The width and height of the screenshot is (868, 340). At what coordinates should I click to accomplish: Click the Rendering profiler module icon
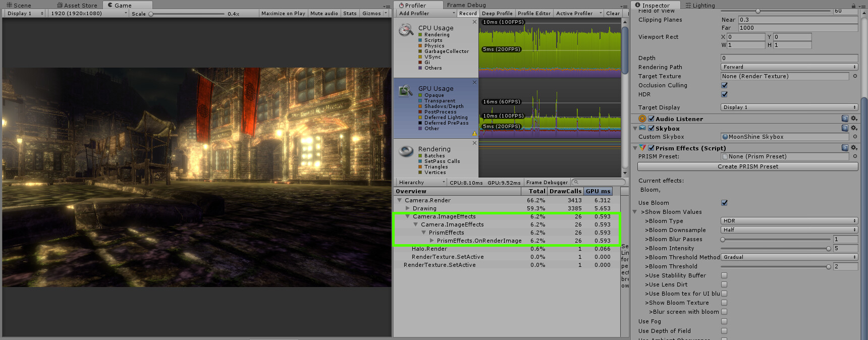point(406,151)
